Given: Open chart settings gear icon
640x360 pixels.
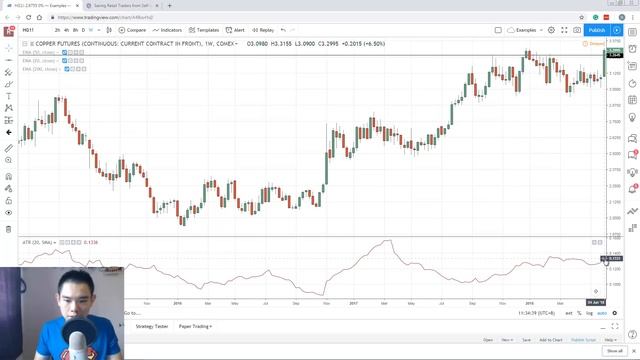Looking at the screenshot, I should (551, 30).
